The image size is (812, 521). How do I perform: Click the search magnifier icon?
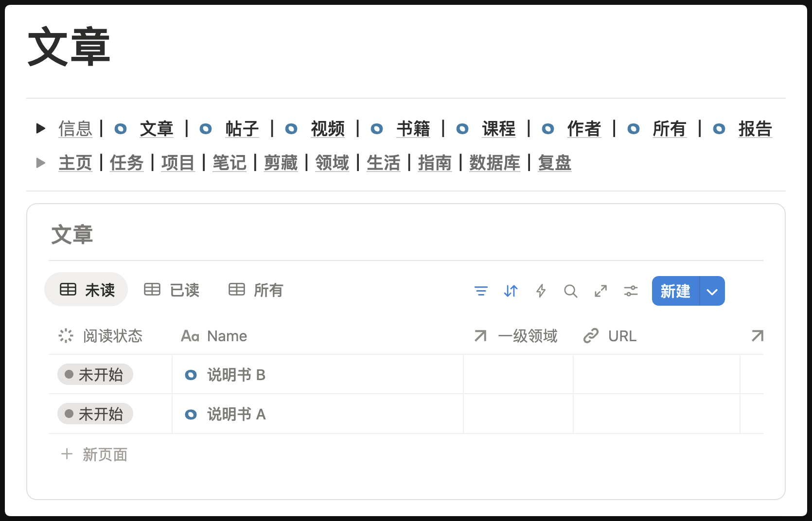[570, 291]
